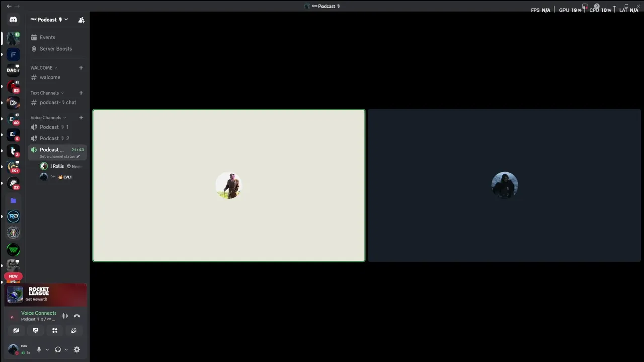Open the DAC server icon

[13, 70]
